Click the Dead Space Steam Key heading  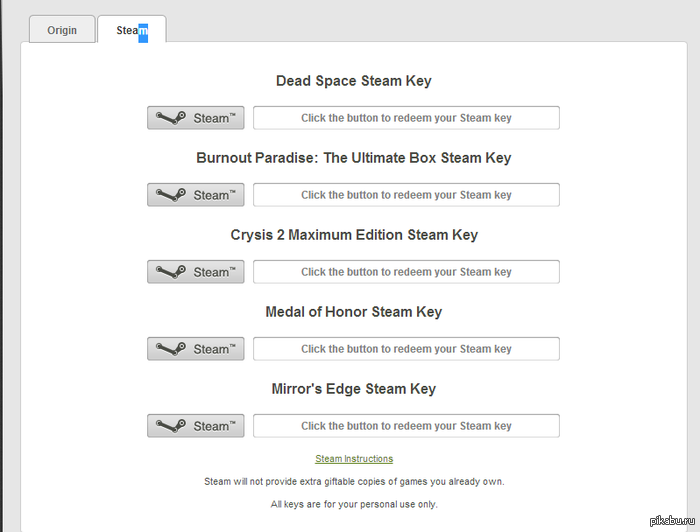354,81
